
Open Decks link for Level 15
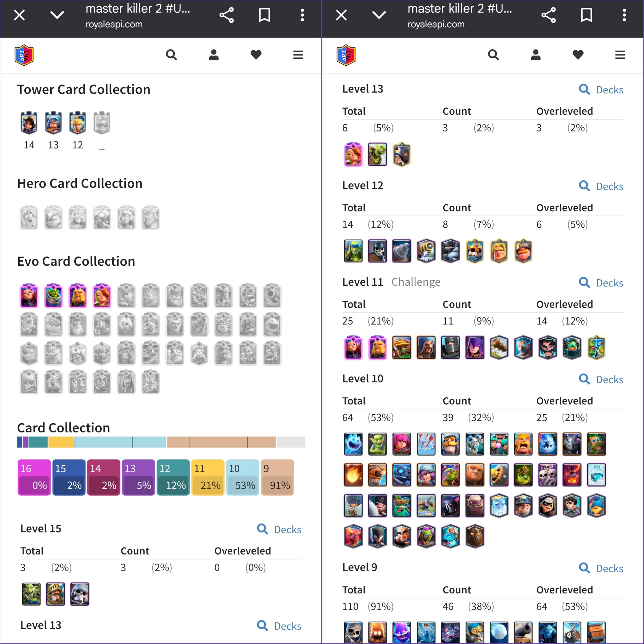[279, 529]
